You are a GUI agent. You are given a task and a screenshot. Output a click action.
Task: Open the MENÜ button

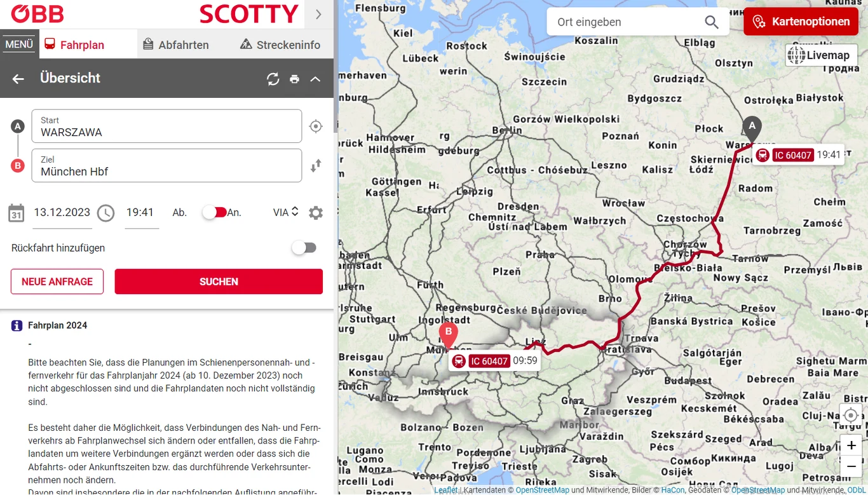19,44
